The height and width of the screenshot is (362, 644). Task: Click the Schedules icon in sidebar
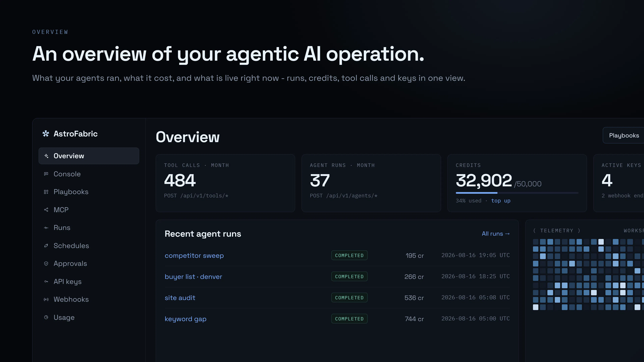point(46,246)
